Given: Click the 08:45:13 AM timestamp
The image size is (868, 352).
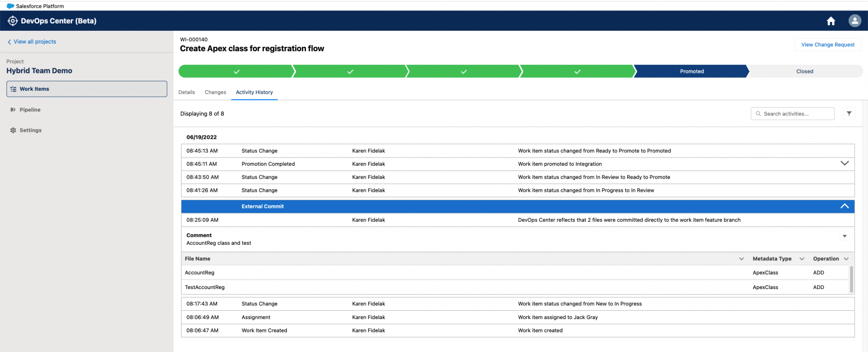Looking at the screenshot, I should (202, 151).
